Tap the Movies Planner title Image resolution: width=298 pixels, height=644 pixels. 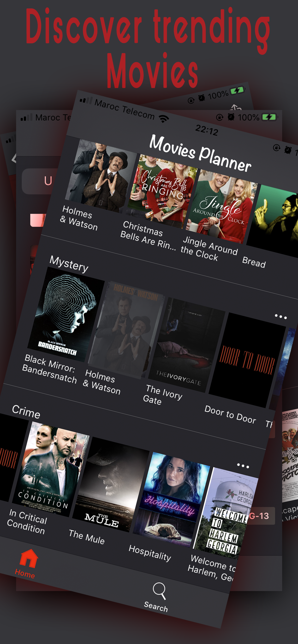click(x=200, y=153)
